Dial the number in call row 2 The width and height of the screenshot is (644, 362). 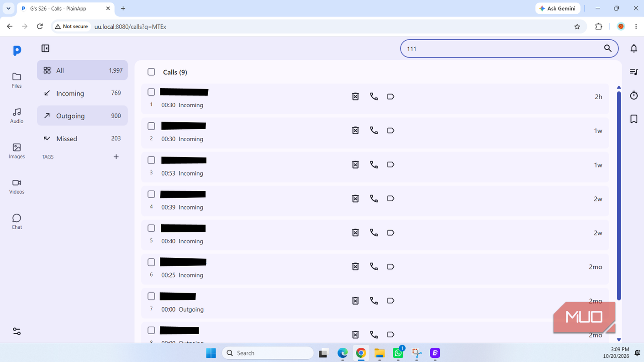coord(374,131)
